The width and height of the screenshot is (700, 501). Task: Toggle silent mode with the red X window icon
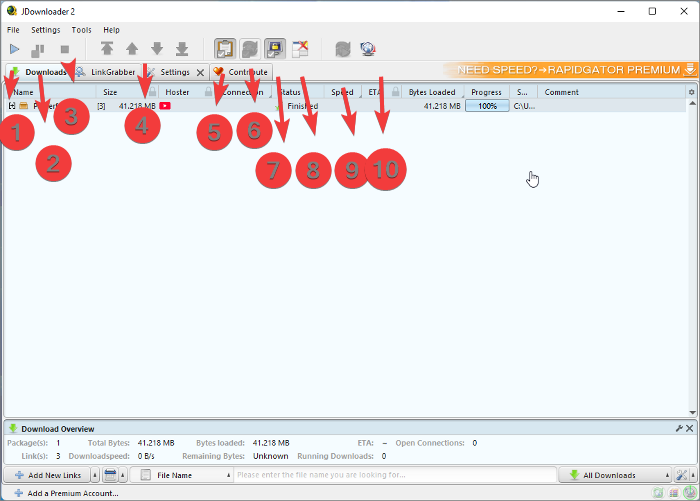[300, 49]
